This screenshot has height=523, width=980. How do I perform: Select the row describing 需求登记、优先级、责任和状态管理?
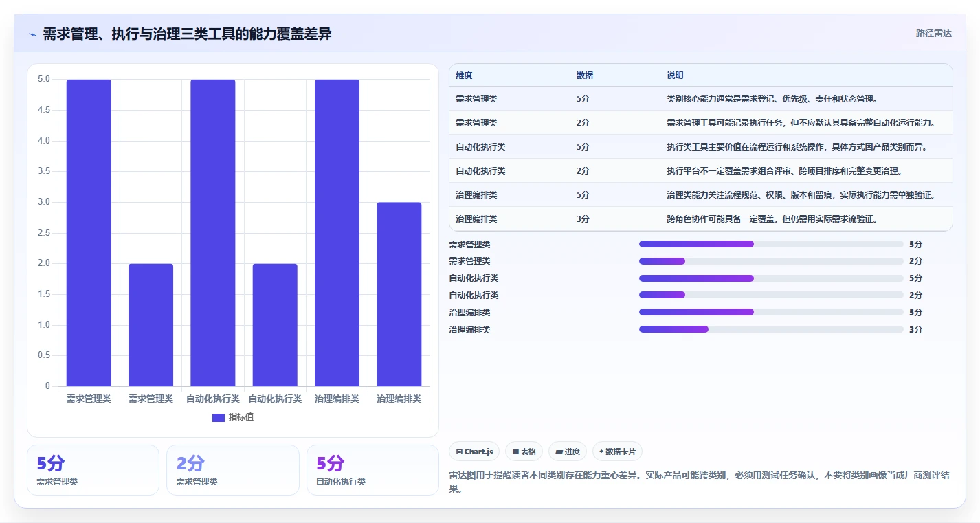click(x=701, y=99)
